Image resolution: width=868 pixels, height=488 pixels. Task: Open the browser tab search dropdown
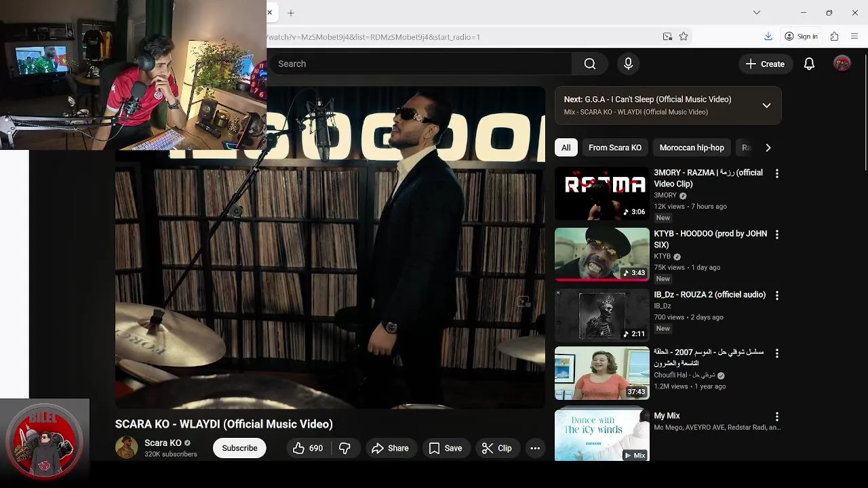pos(757,12)
